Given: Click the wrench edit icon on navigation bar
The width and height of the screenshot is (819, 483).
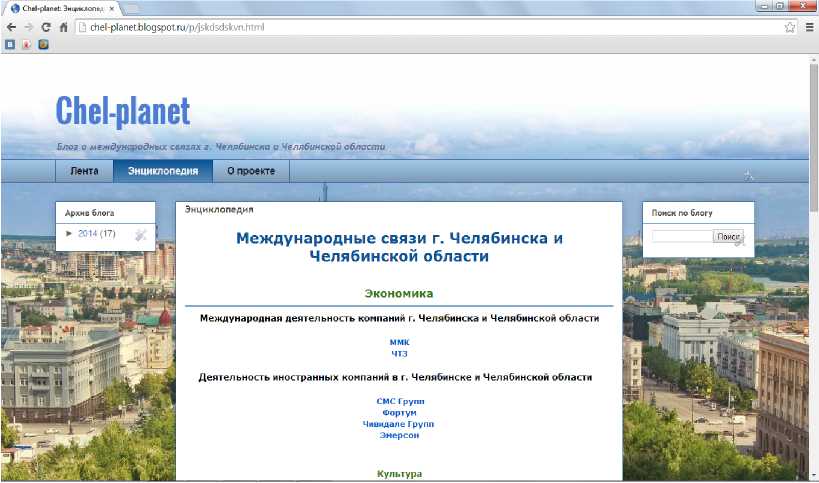Looking at the screenshot, I should [748, 175].
